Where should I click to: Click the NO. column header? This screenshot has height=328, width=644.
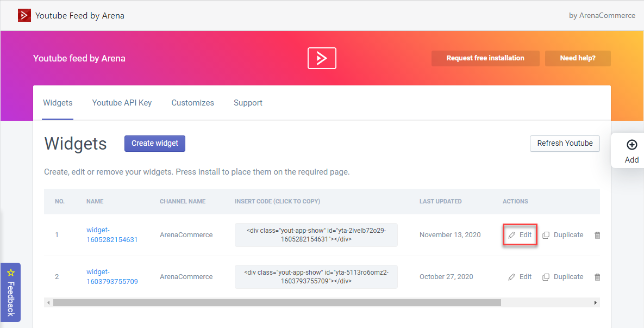tap(60, 201)
